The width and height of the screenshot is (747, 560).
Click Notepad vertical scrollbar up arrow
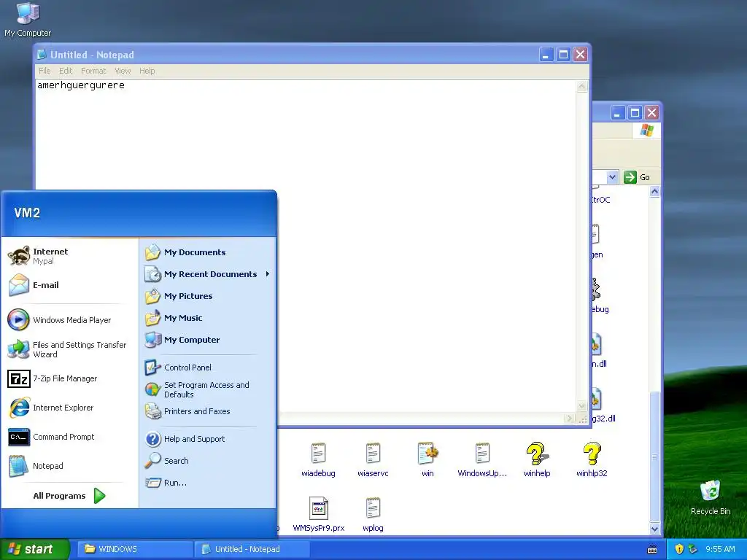581,86
